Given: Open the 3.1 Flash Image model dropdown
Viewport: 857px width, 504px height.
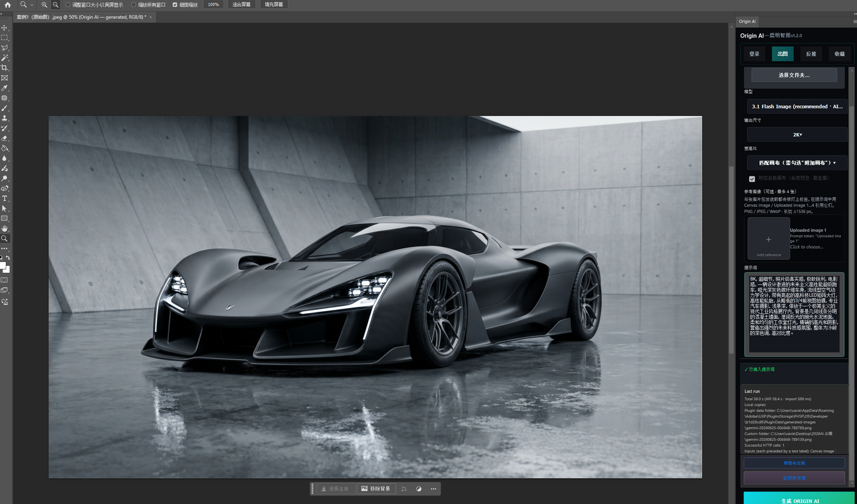Looking at the screenshot, I should [x=797, y=106].
